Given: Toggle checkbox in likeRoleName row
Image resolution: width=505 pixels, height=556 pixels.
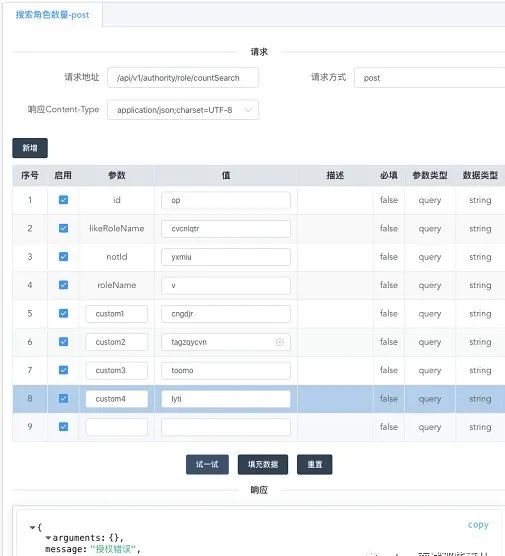Looking at the screenshot, I should point(63,228).
